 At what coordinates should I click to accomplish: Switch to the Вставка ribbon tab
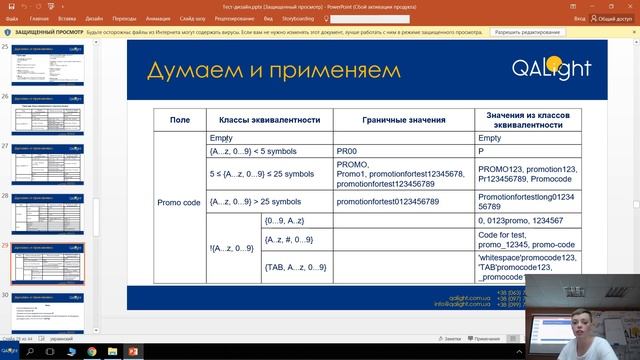click(x=67, y=19)
